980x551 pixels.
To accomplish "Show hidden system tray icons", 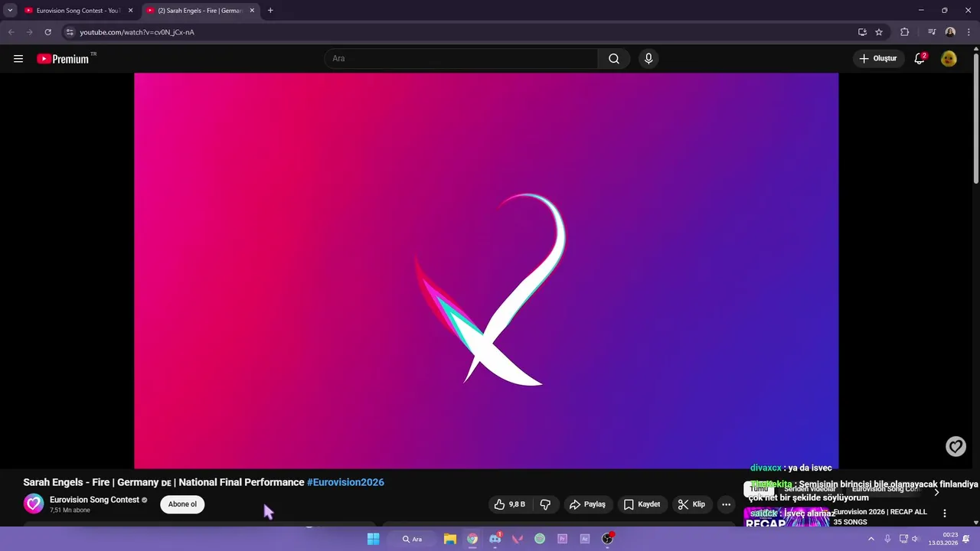I will pos(871,539).
